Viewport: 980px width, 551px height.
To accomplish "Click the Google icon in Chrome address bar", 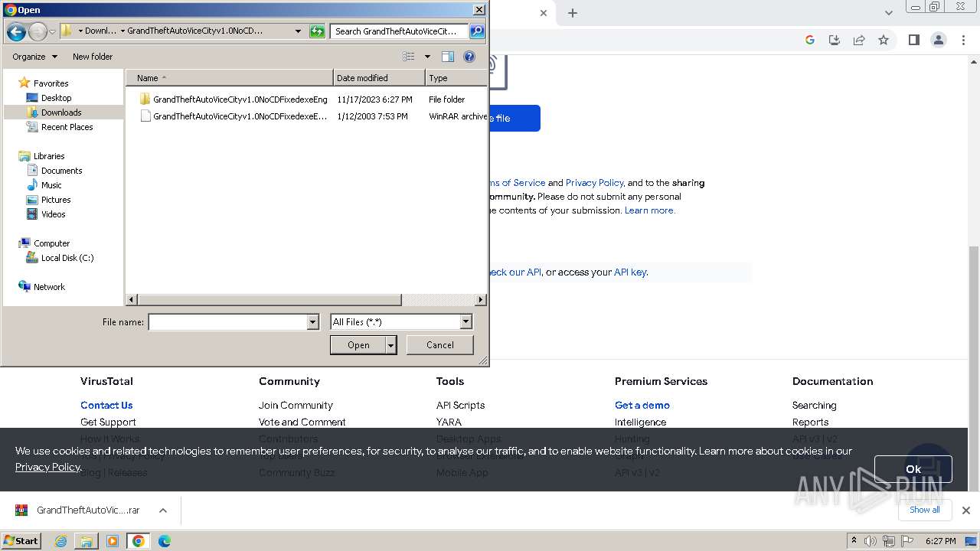I will click(x=810, y=40).
